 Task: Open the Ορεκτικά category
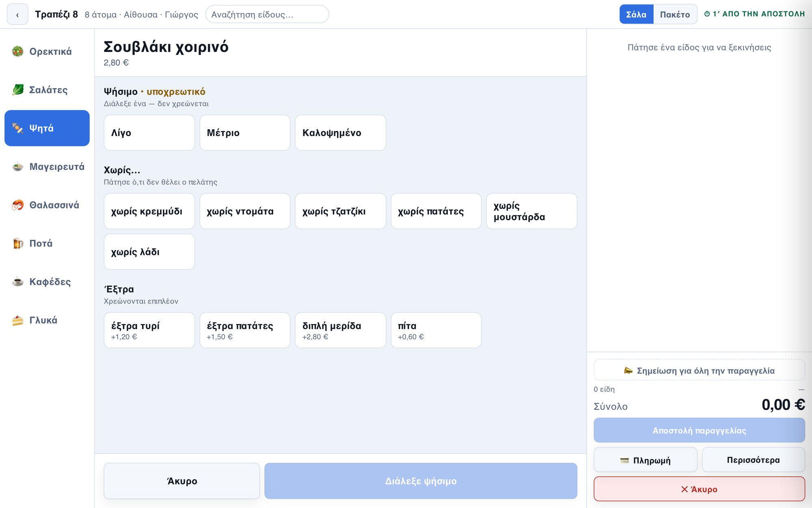click(x=47, y=52)
